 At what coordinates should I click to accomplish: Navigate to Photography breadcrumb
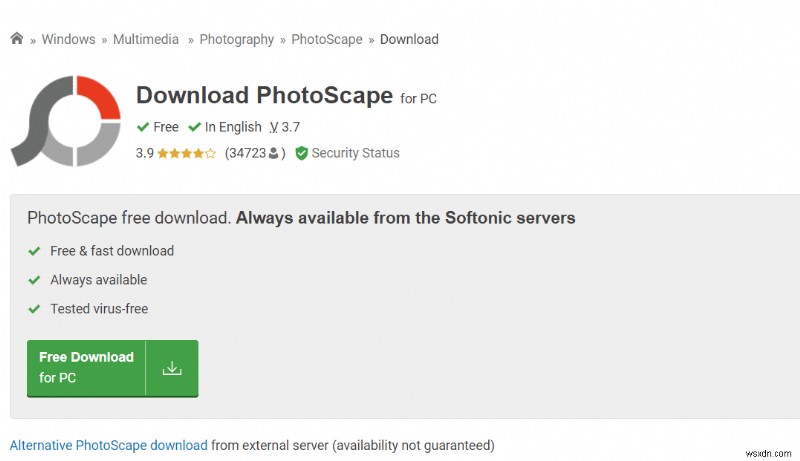236,39
